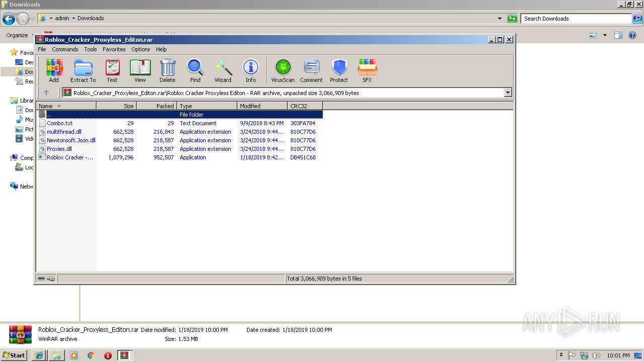Sort files by CRC32 column
644x362 pixels.
305,106
